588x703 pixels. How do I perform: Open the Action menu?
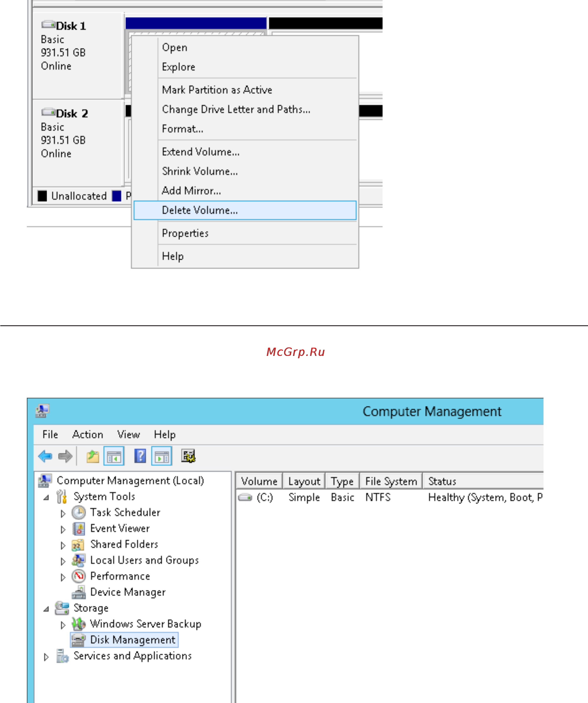88,435
